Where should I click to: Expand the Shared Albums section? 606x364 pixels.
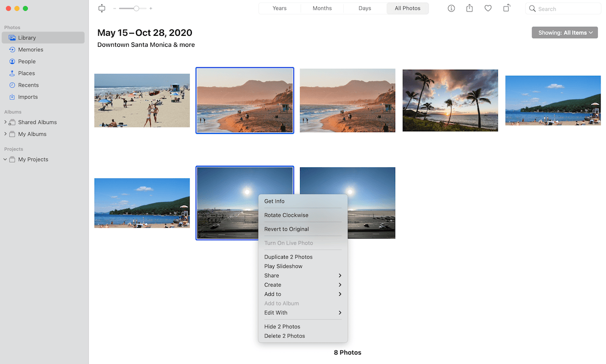click(6, 122)
